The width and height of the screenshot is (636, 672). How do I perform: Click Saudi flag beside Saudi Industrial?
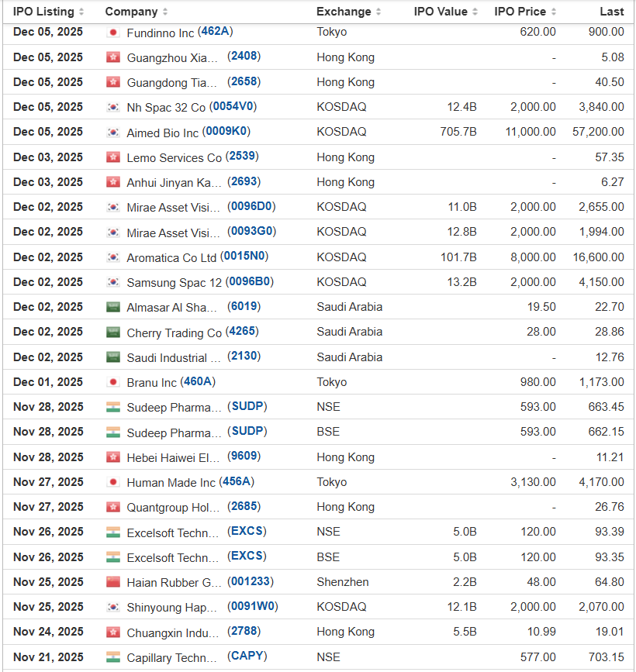113,357
